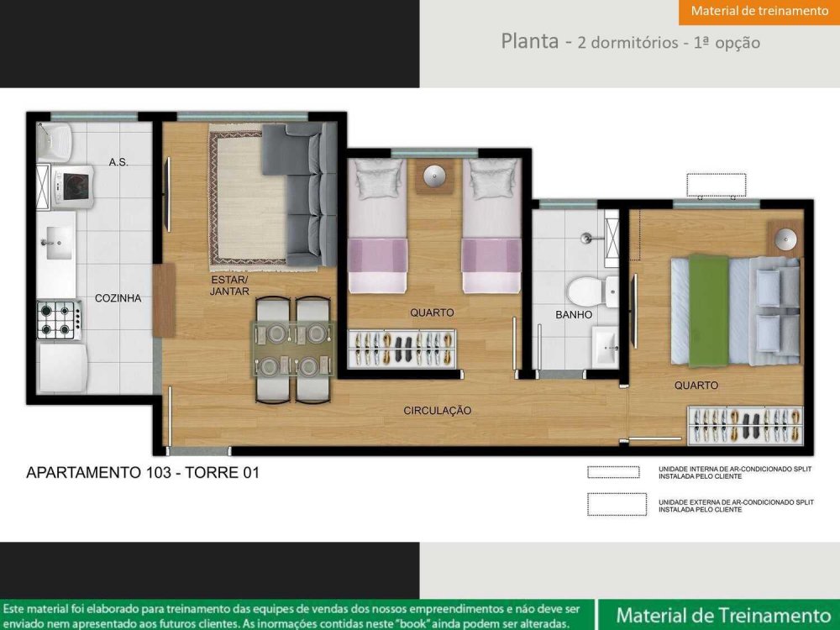Click the shower head in the bathroom

[587, 238]
